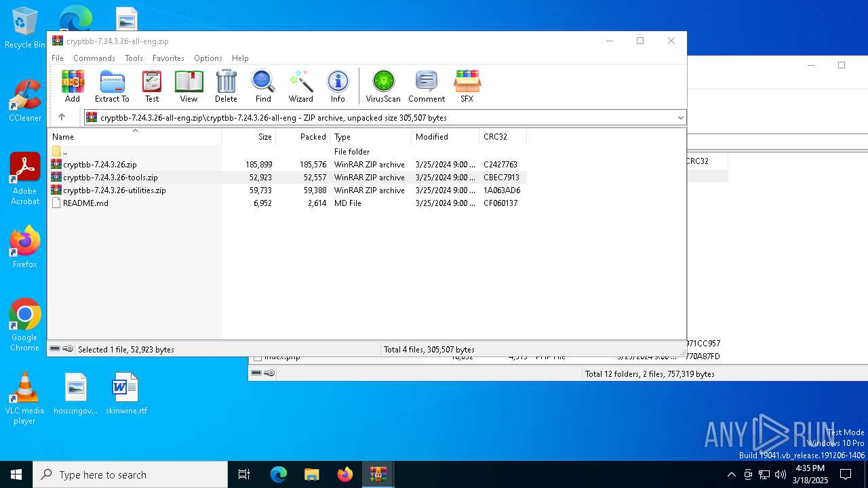The height and width of the screenshot is (488, 868).
Task: Open the network icon in tray
Action: 764,474
